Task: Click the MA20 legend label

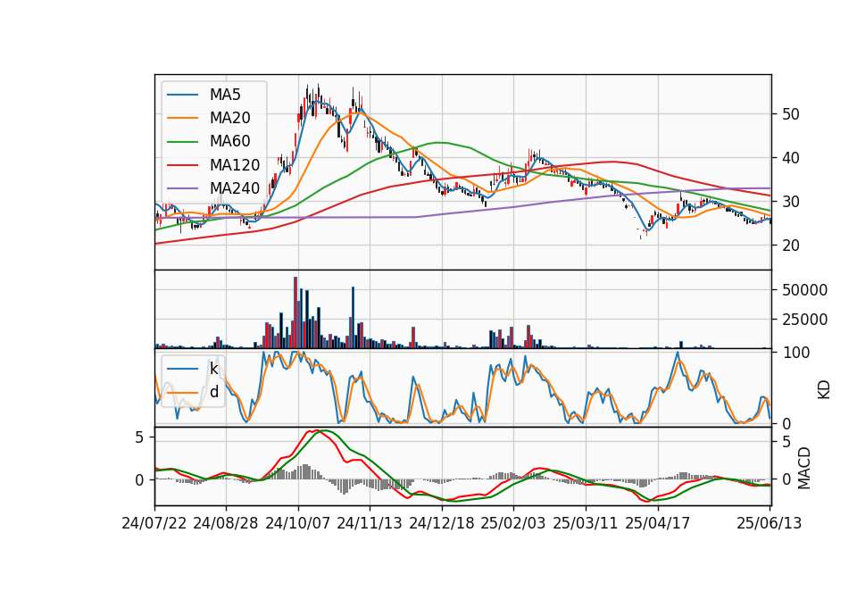Action: 229,118
